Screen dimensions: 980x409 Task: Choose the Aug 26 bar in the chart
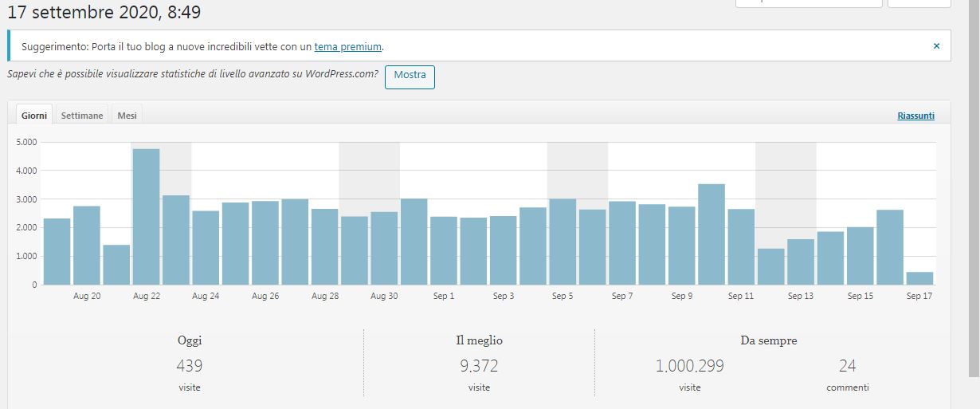[265, 242]
